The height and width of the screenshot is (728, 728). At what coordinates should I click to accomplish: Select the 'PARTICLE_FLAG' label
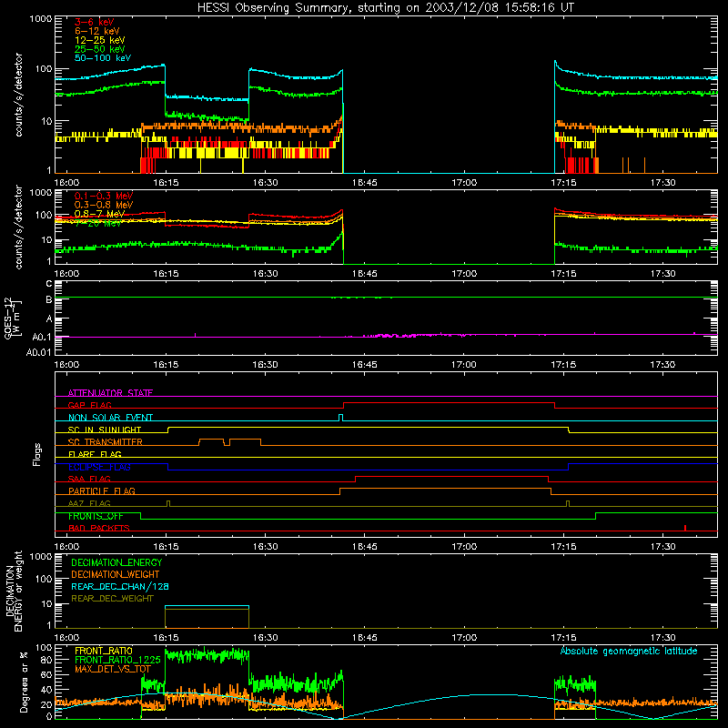102,490
